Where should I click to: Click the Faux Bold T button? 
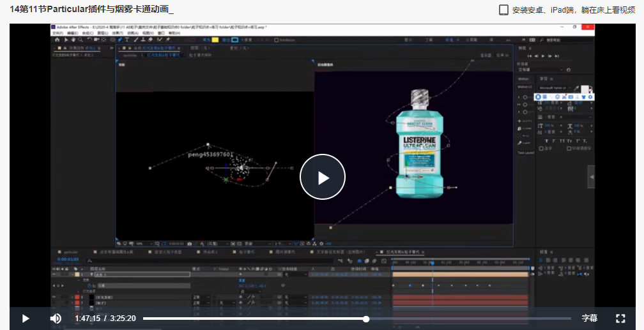click(x=547, y=141)
